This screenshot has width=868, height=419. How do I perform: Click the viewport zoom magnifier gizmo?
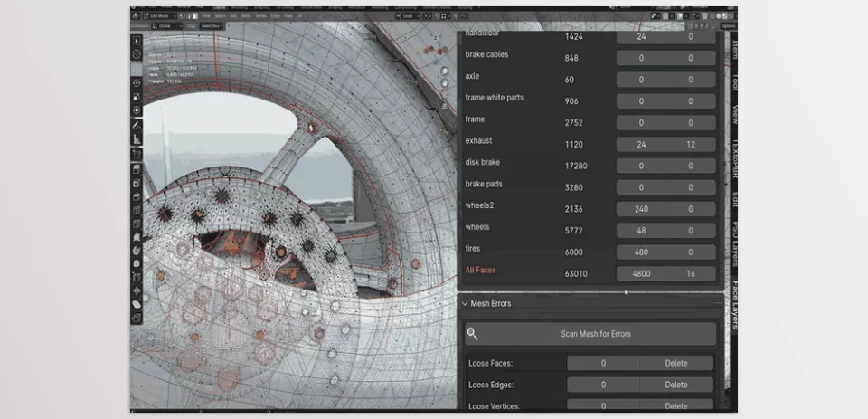pyautogui.click(x=445, y=71)
